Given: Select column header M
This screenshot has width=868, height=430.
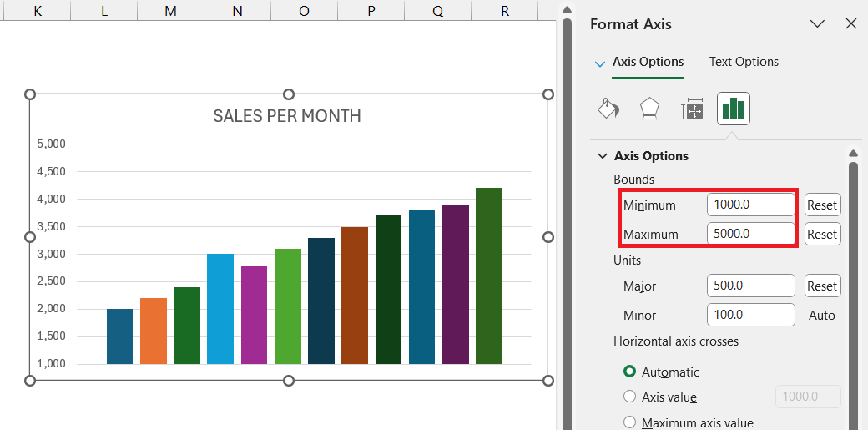Looking at the screenshot, I should click(x=170, y=11).
